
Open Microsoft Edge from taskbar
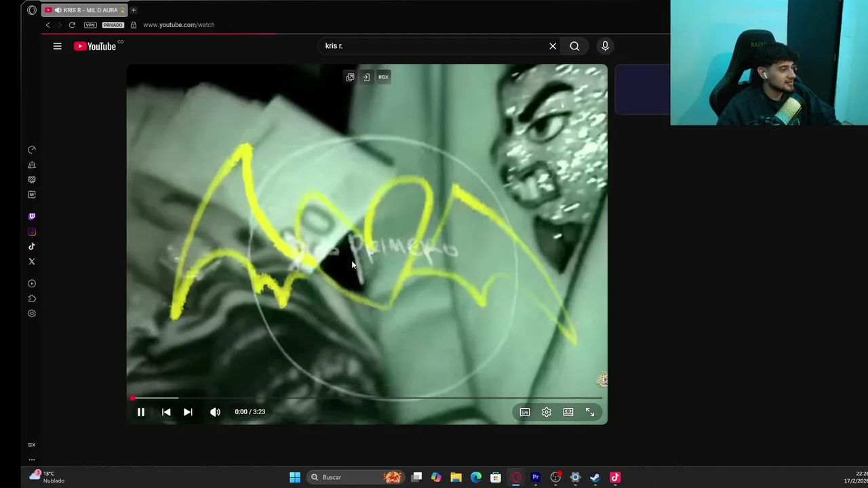476,477
